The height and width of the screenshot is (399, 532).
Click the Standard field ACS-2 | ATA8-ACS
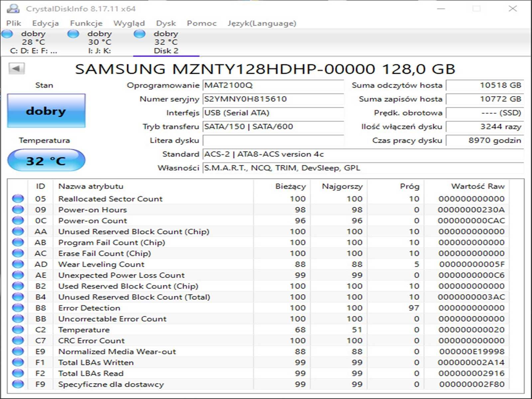click(363, 154)
